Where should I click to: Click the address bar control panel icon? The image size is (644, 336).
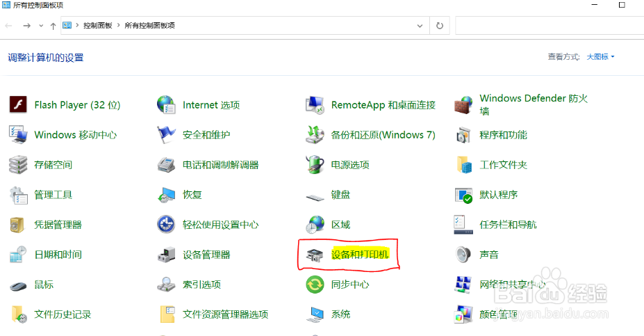coord(67,26)
